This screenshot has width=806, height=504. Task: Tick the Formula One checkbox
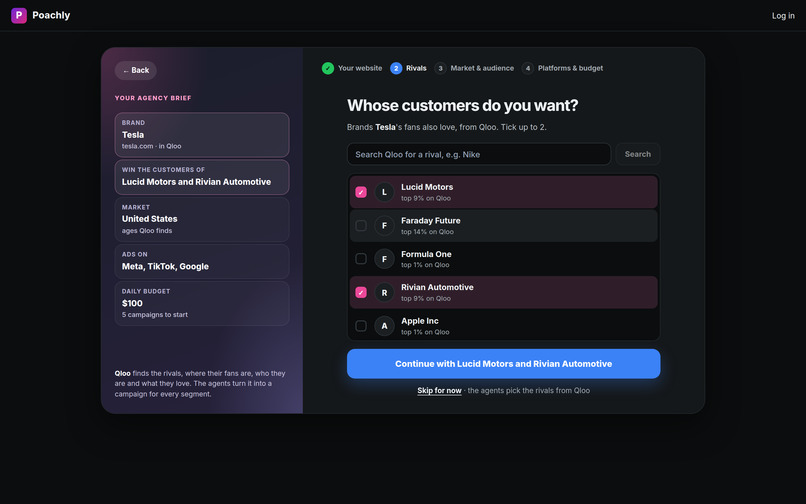pyautogui.click(x=361, y=259)
